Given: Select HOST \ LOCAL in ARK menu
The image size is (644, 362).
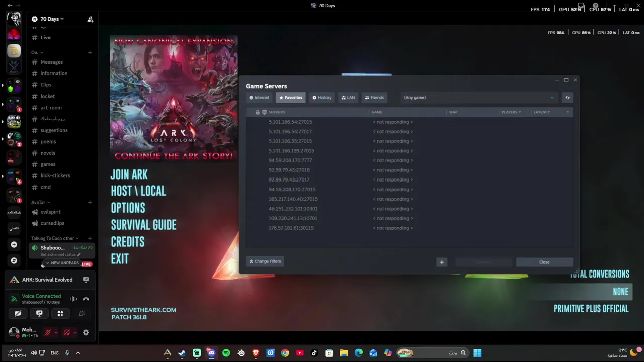Looking at the screenshot, I should pos(138,191).
